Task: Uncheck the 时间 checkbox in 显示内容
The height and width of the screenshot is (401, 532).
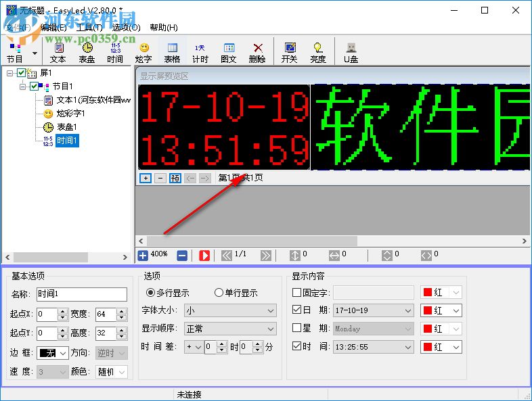Action: click(296, 346)
